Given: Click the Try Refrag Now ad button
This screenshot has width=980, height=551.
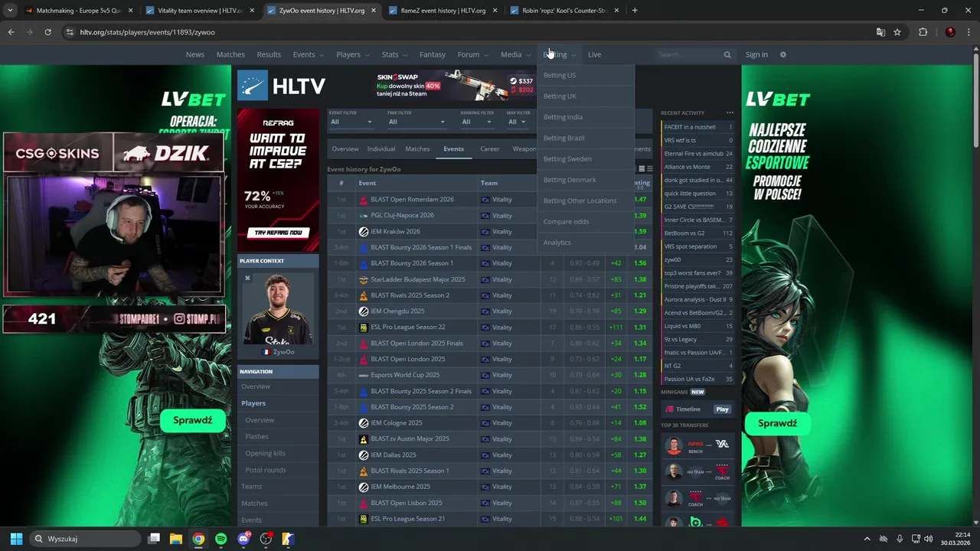Looking at the screenshot, I should pos(278,233).
